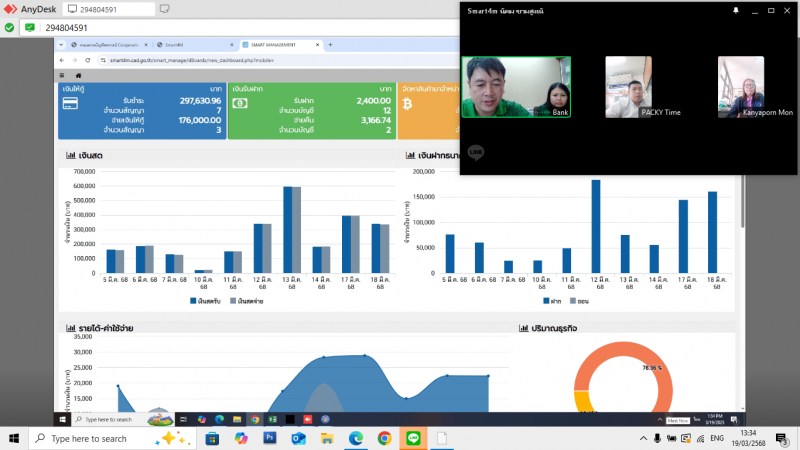This screenshot has height=450, width=800.
Task: Click the value 2,400.00 in green card
Action: click(373, 101)
